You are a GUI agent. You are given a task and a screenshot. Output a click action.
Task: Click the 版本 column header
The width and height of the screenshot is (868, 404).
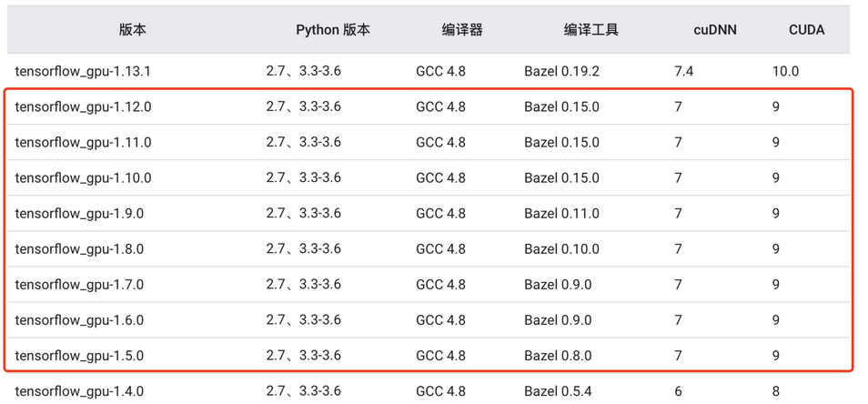click(133, 30)
